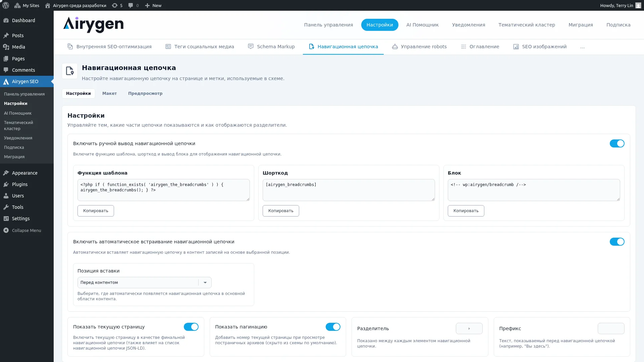Image resolution: width=644 pixels, height=362 pixels.
Task: Open Тематический кластер in top navigation
Action: 527,25
